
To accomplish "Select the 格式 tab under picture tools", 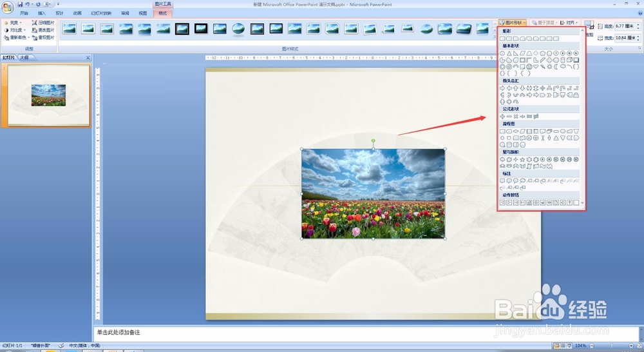I will 163,13.
